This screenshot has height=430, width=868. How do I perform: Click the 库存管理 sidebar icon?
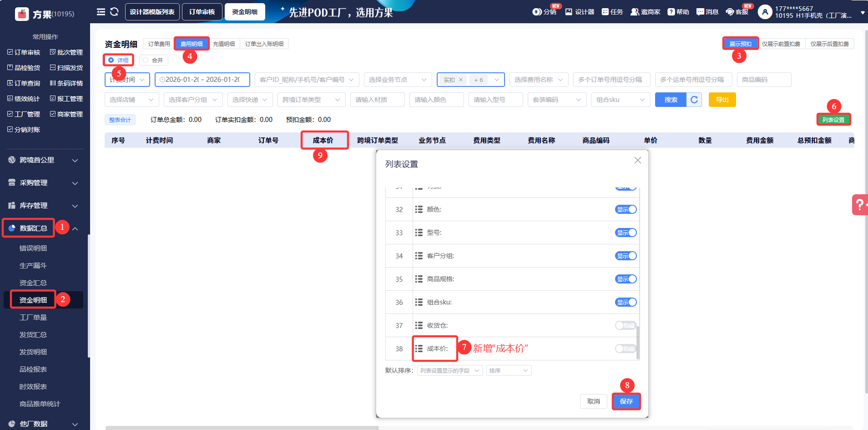pos(12,205)
